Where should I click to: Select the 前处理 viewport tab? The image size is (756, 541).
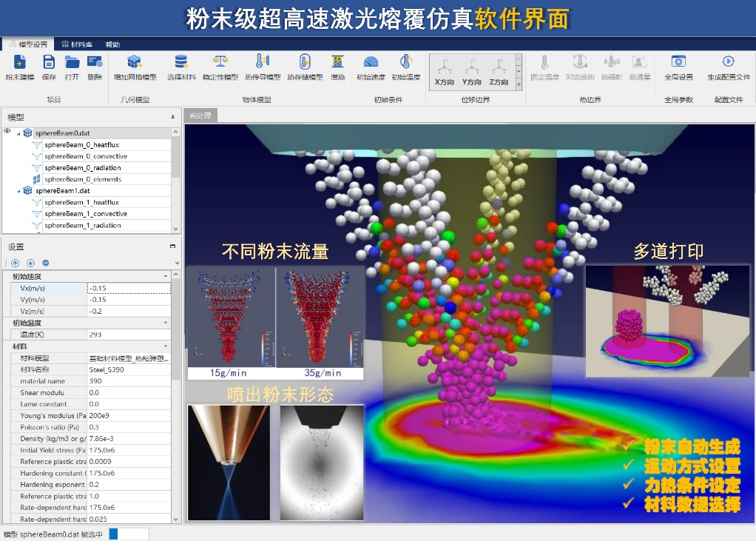coord(200,115)
